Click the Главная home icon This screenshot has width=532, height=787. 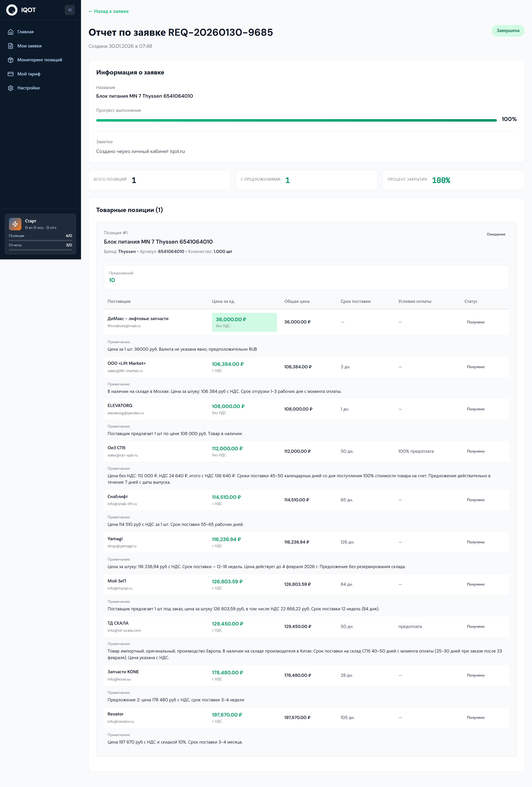coord(11,32)
